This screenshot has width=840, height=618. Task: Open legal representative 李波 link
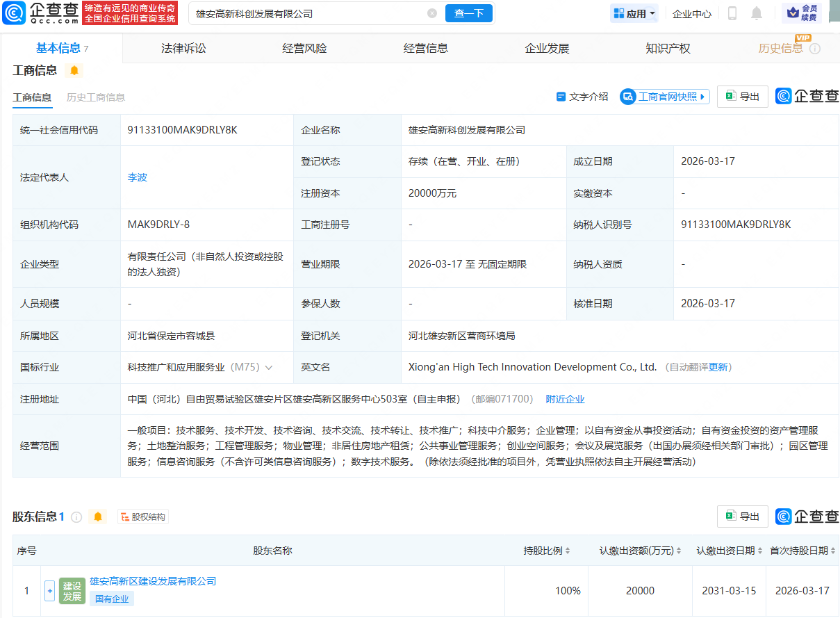pos(138,177)
